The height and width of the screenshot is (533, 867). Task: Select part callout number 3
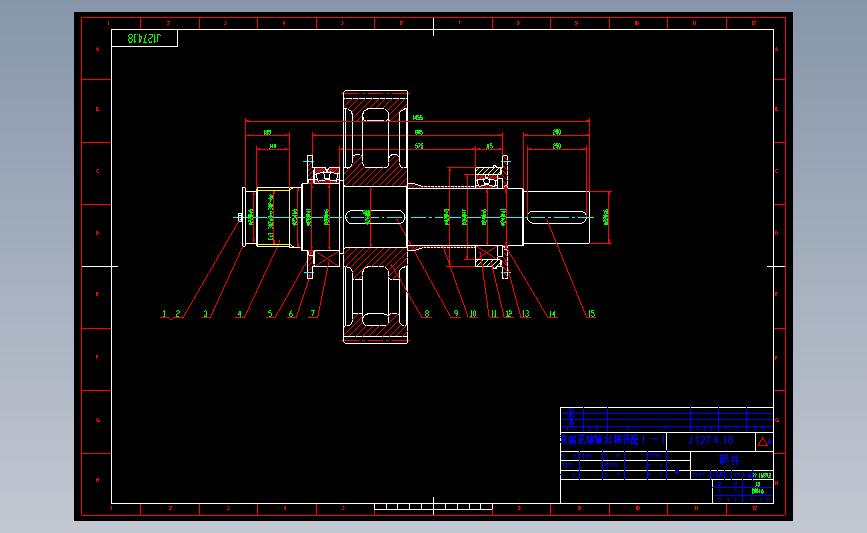click(206, 313)
